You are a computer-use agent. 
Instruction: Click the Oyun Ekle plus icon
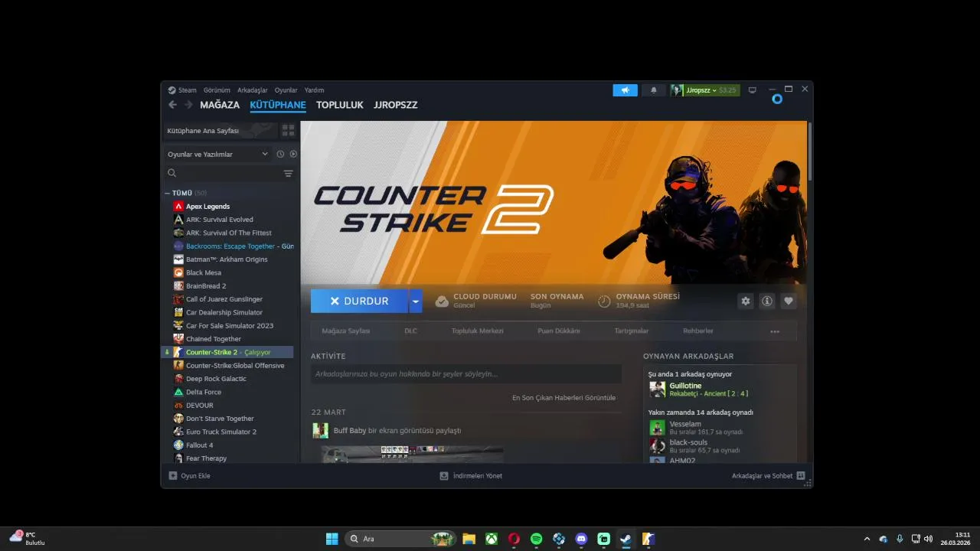pyautogui.click(x=173, y=476)
